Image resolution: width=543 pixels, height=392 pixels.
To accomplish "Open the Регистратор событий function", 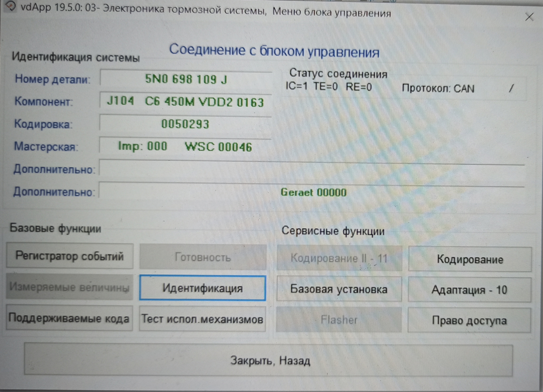I will (x=70, y=256).
